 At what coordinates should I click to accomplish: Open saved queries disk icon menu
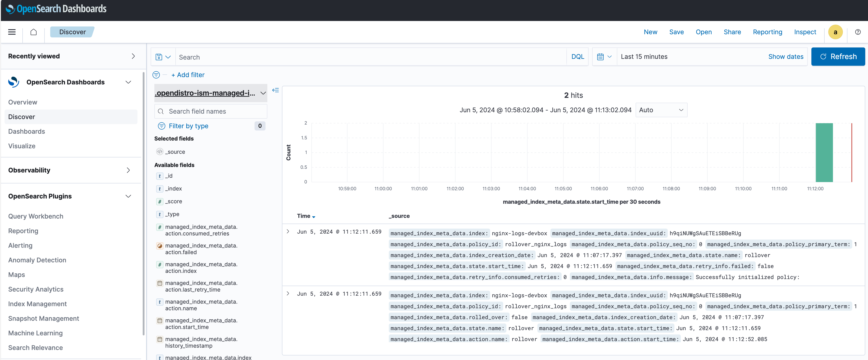pyautogui.click(x=163, y=57)
